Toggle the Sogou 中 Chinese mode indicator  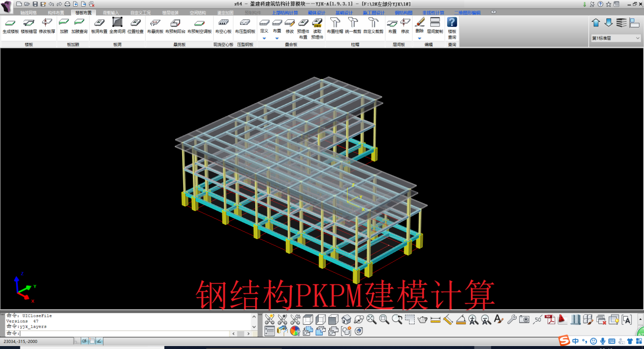575,341
